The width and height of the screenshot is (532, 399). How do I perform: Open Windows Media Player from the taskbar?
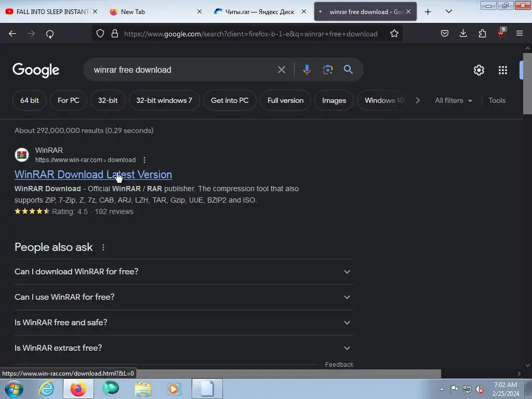pyautogui.click(x=175, y=389)
